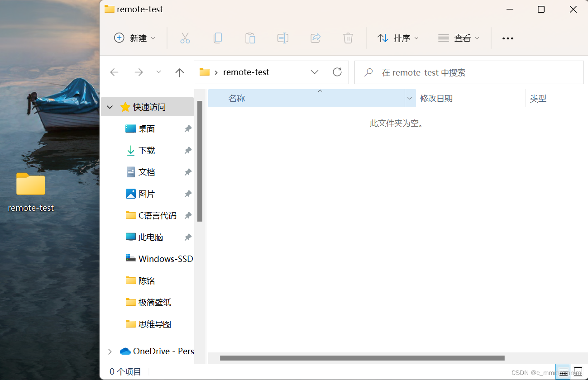The image size is (588, 380).
Task: Open 下载 in quick access
Action: 147,151
